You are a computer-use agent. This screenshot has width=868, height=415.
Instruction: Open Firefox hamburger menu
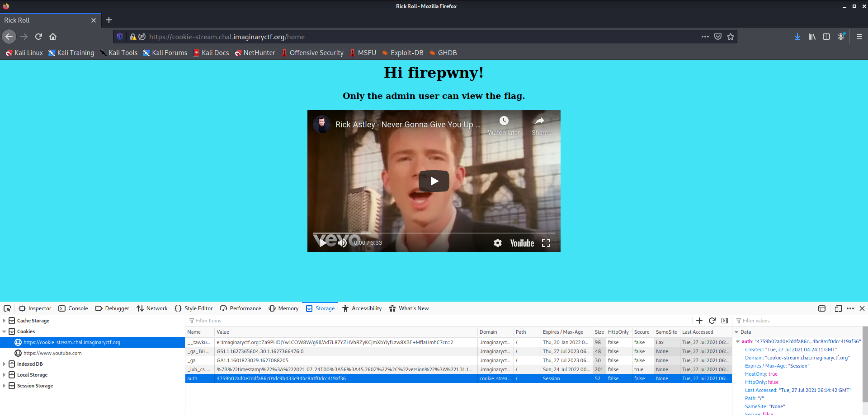click(859, 37)
